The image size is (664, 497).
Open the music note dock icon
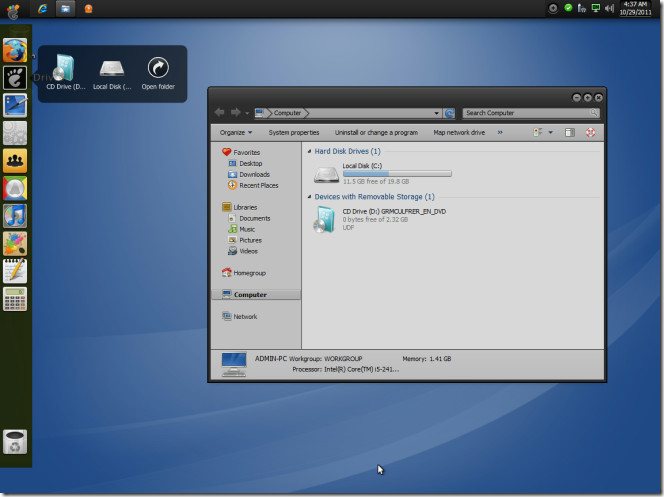click(x=15, y=216)
